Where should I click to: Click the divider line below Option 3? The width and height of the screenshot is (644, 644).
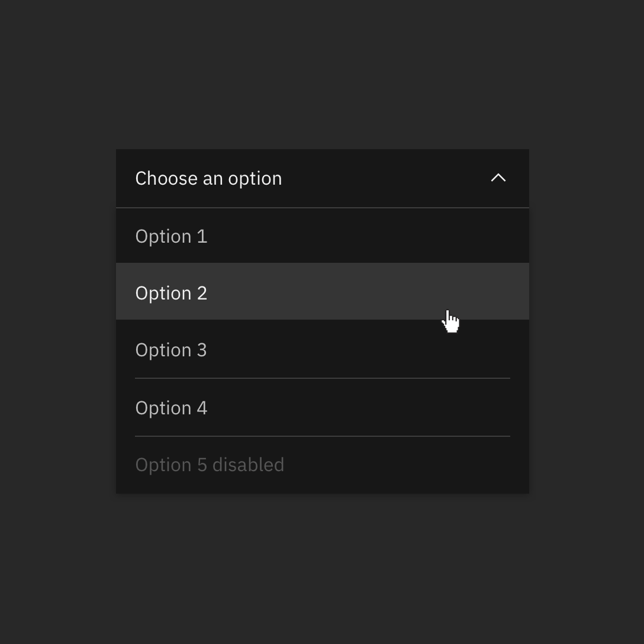tap(323, 378)
